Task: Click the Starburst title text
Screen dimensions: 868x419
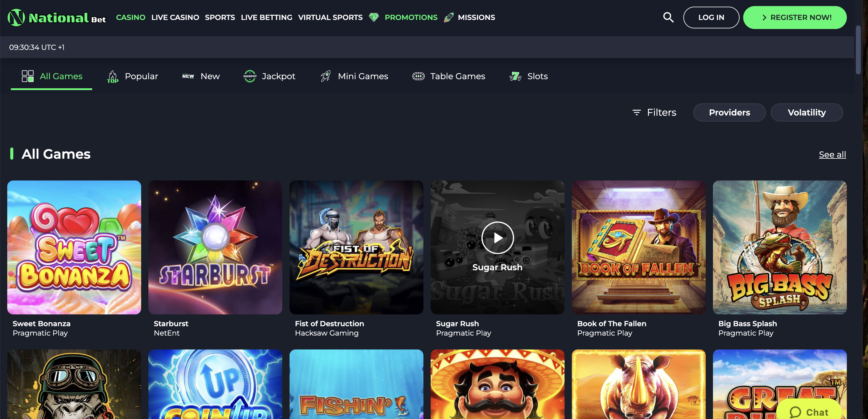Action: tap(171, 323)
